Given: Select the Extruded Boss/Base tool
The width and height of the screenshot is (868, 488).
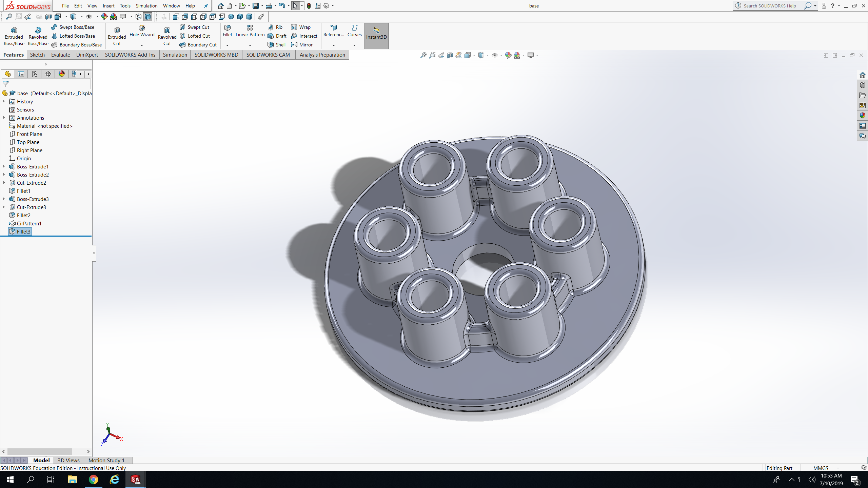Looking at the screenshot, I should coord(14,36).
